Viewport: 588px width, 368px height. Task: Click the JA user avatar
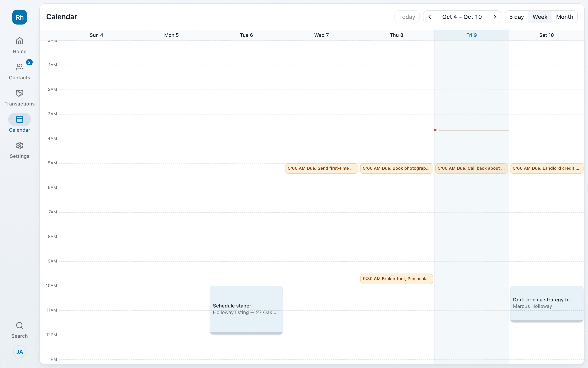pos(19,352)
